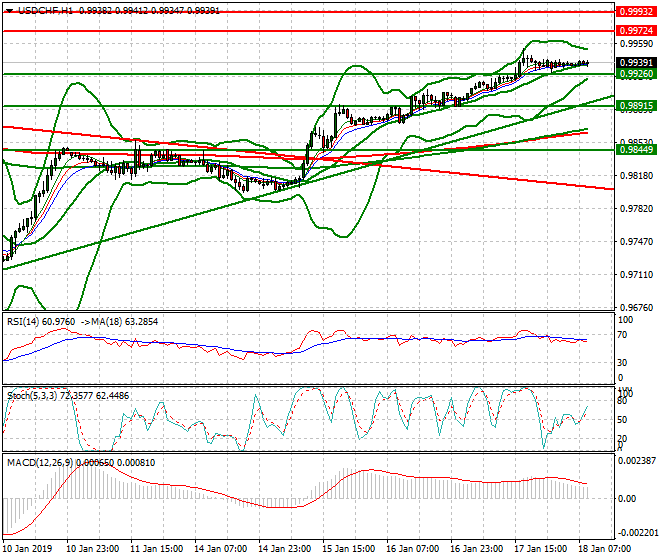Click the 16 Jan 23:00 time label
The height and width of the screenshot is (560, 660).
[476, 549]
